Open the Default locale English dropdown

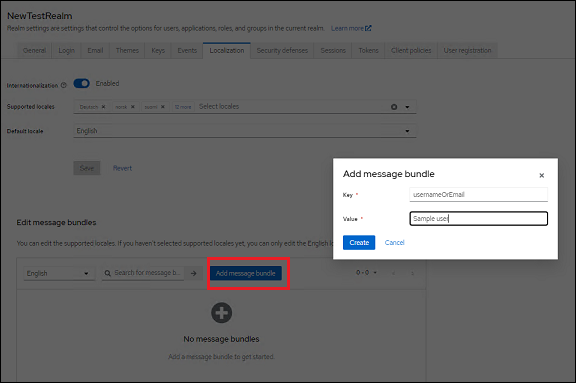[x=245, y=131]
